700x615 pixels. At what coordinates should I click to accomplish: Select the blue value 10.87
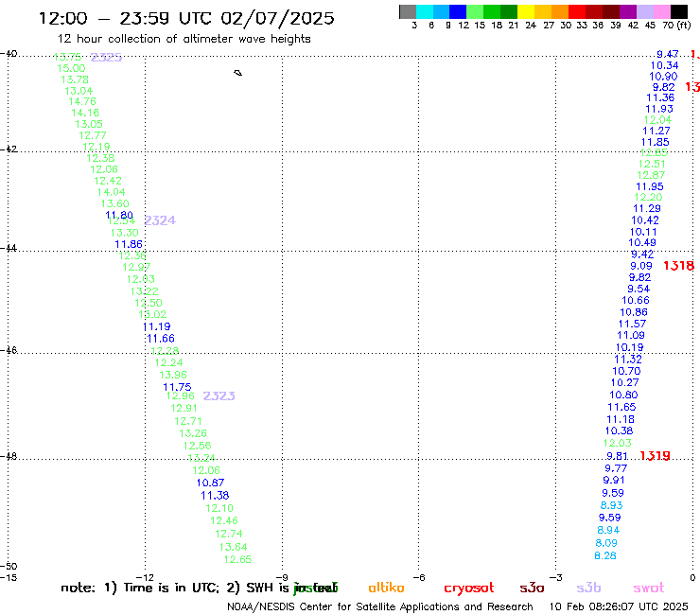coord(210,483)
